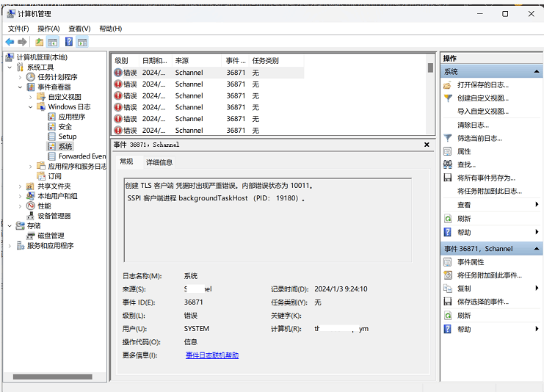544x392 pixels.
Task: Expand the 自定义视图 node
Action: (31, 97)
